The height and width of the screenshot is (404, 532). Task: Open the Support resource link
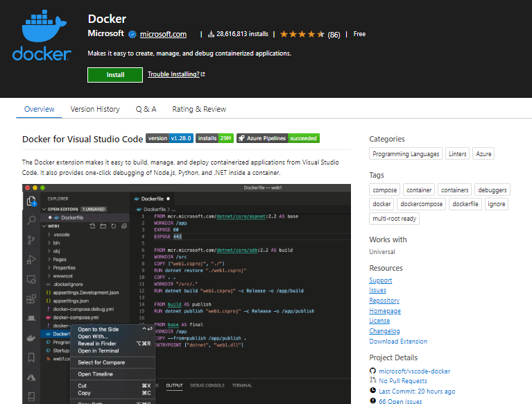380,280
